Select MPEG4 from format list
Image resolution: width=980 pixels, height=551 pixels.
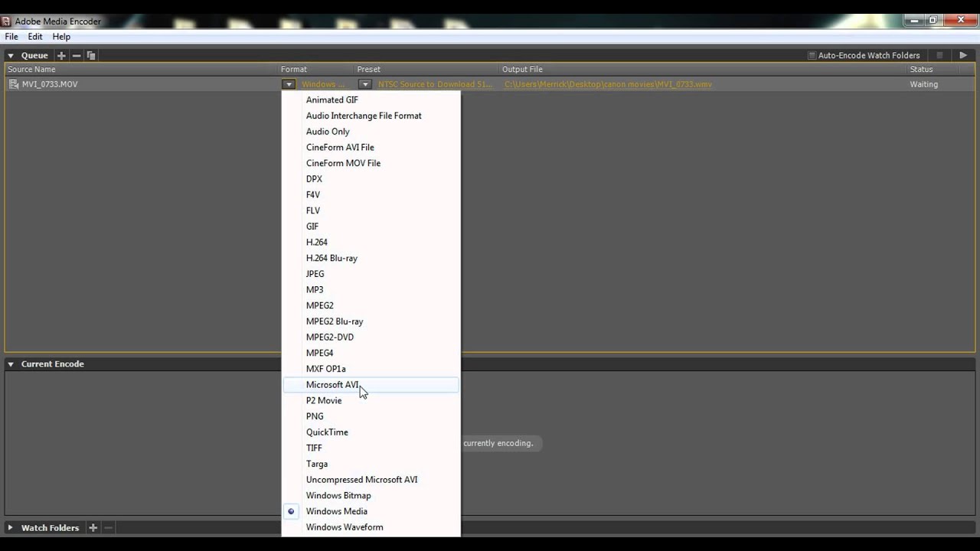(371, 353)
